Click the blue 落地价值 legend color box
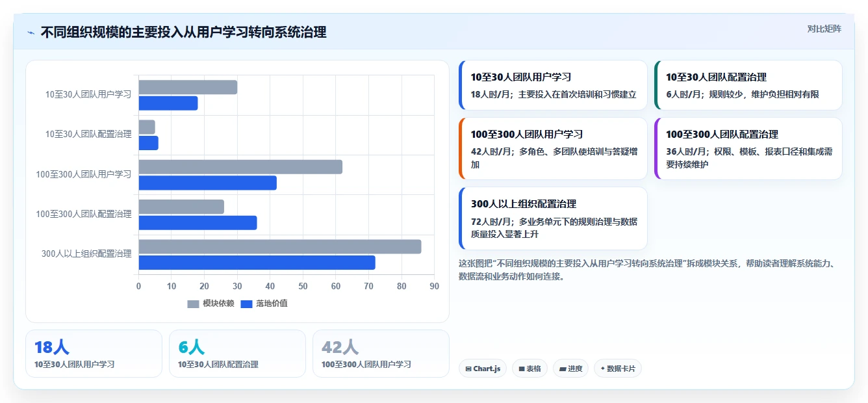868x403 pixels. [x=246, y=304]
